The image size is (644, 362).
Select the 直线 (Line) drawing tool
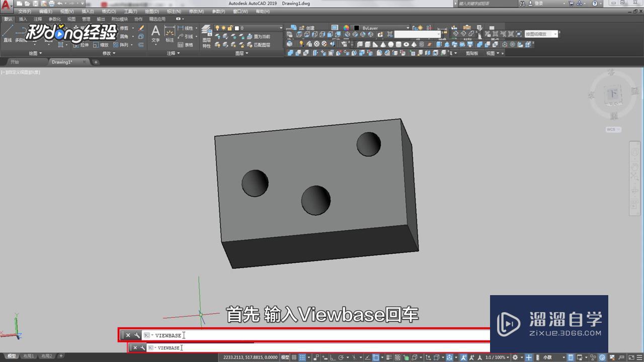tap(7, 35)
